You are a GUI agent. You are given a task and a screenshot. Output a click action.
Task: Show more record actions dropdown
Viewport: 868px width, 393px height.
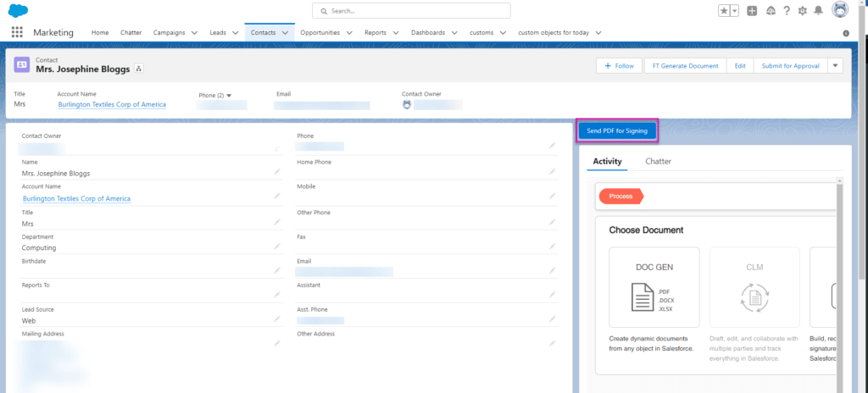click(x=835, y=65)
